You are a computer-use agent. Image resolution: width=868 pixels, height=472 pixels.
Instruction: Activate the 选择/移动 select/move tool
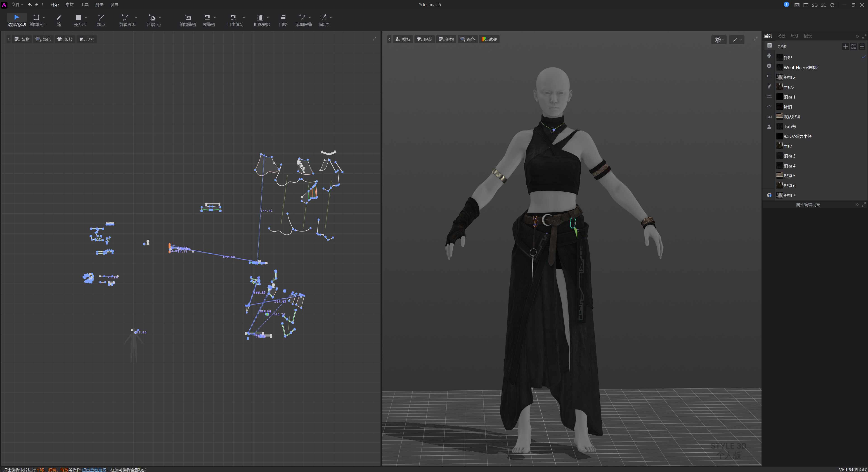[17, 20]
